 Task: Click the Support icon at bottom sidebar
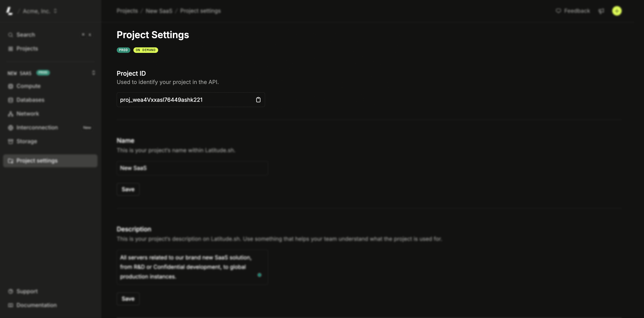10,291
